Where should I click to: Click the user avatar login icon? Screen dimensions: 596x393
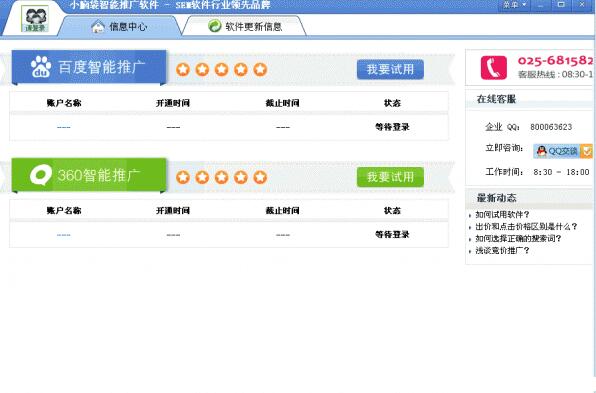coord(35,18)
